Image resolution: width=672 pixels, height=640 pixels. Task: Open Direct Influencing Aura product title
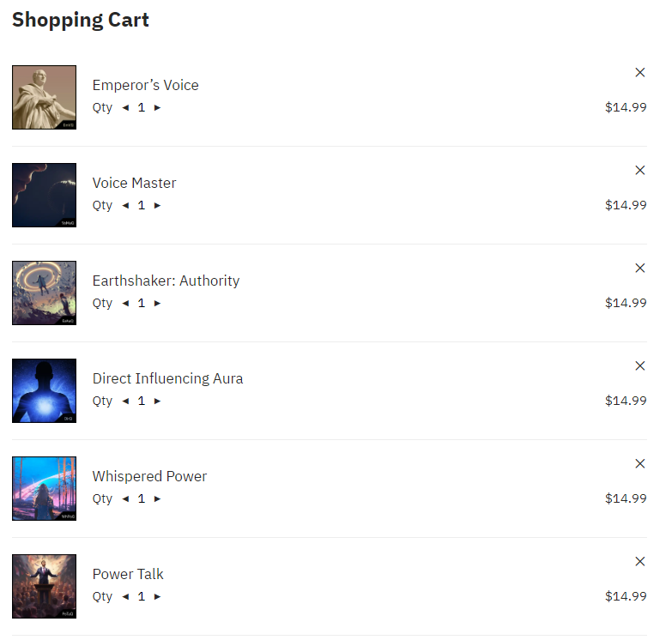pyautogui.click(x=167, y=378)
